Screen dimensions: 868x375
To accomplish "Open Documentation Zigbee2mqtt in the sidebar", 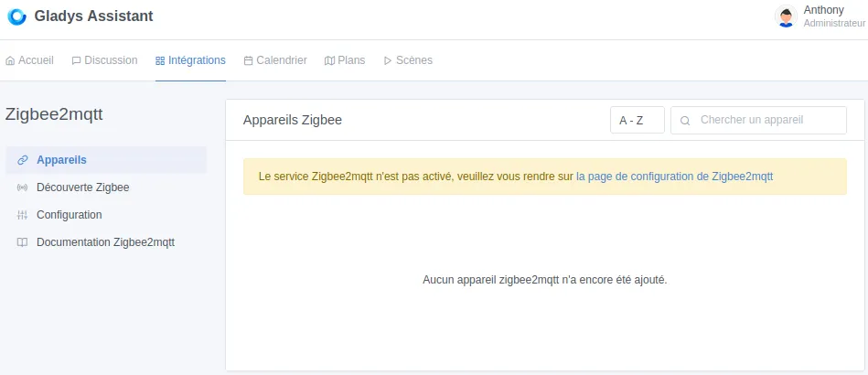I will (x=106, y=242).
